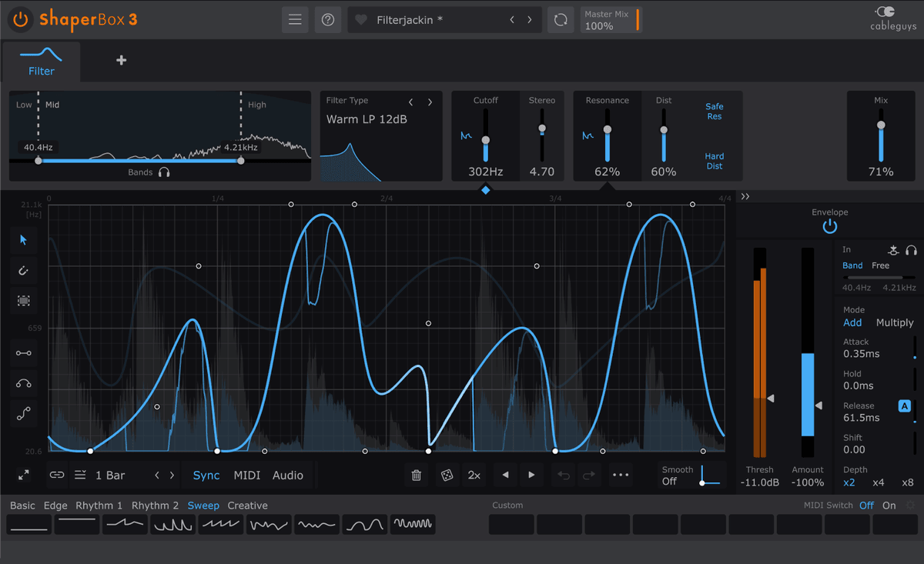Add new shaper with plus tab
Viewport: 924px width, 564px height.
pos(121,61)
